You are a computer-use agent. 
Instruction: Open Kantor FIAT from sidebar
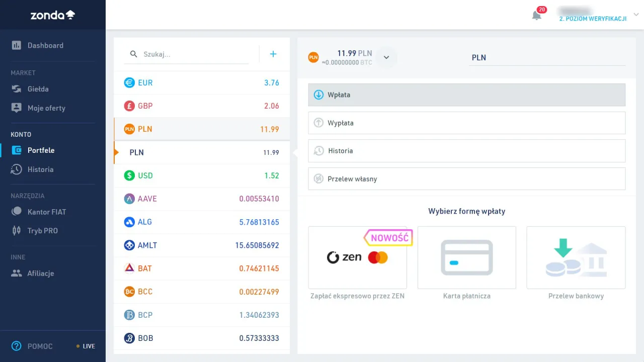(46, 212)
